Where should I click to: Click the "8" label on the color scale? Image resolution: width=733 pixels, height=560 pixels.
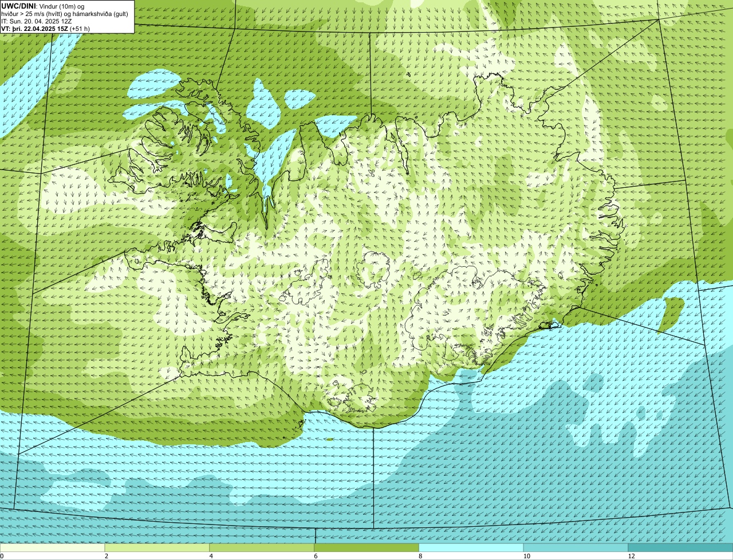coord(420,556)
